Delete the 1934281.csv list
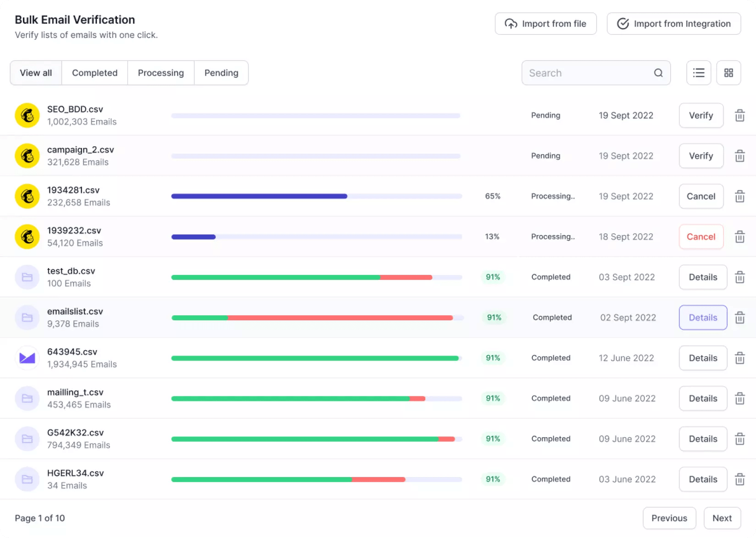This screenshot has height=538, width=756. pos(740,197)
